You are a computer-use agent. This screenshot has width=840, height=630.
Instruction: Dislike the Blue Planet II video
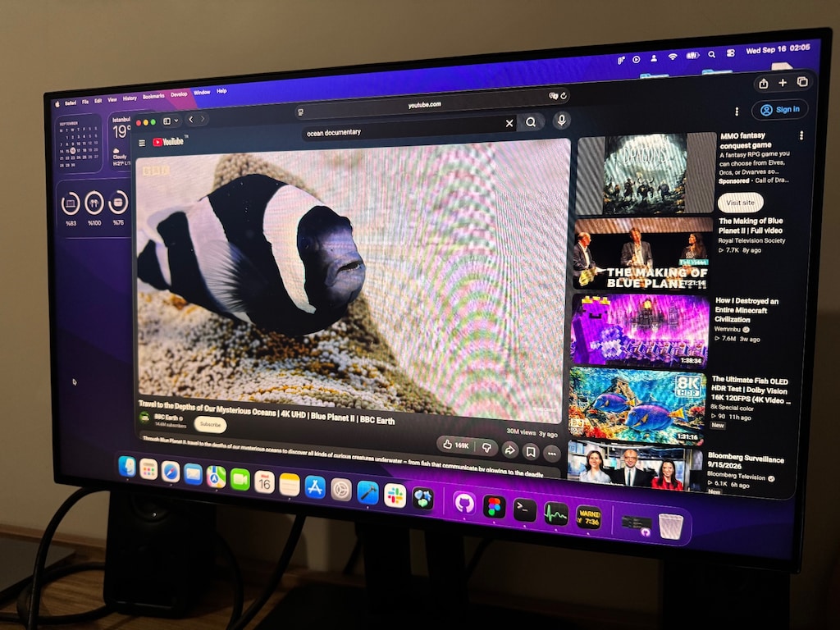pyautogui.click(x=487, y=447)
